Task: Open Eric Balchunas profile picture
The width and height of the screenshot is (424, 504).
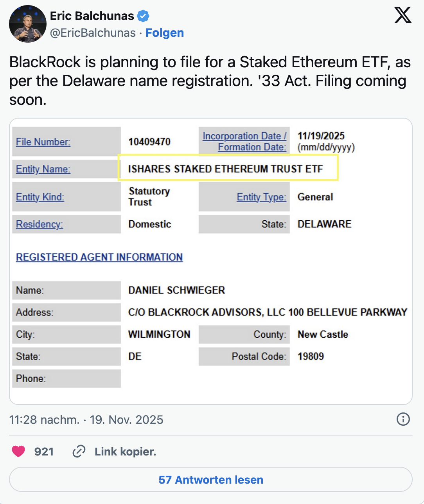Action: 27,24
